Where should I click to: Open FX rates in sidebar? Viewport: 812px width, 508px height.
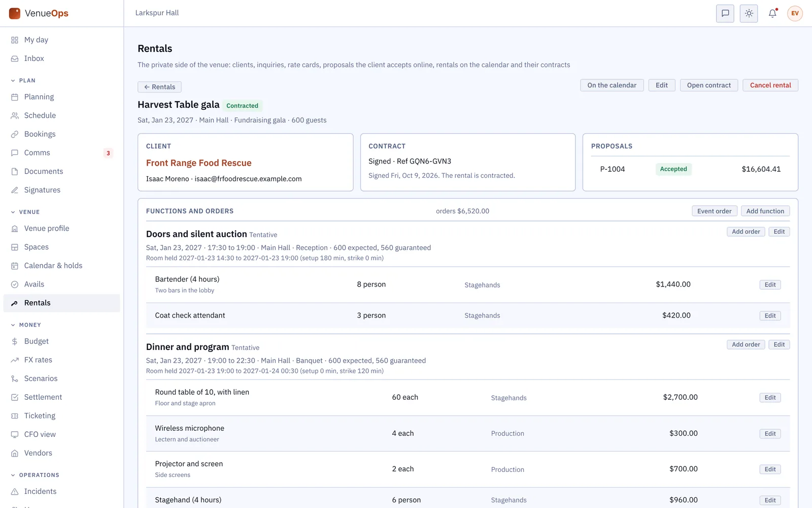61,360
